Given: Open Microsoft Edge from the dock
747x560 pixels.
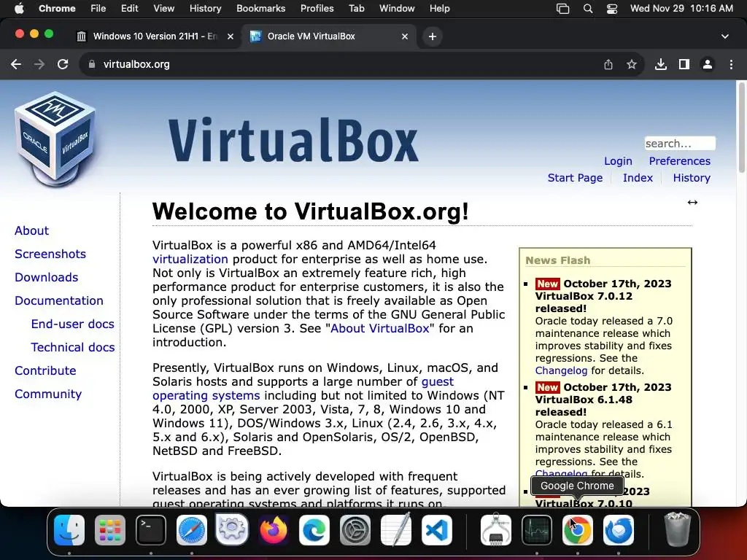Looking at the screenshot, I should pos(314,530).
